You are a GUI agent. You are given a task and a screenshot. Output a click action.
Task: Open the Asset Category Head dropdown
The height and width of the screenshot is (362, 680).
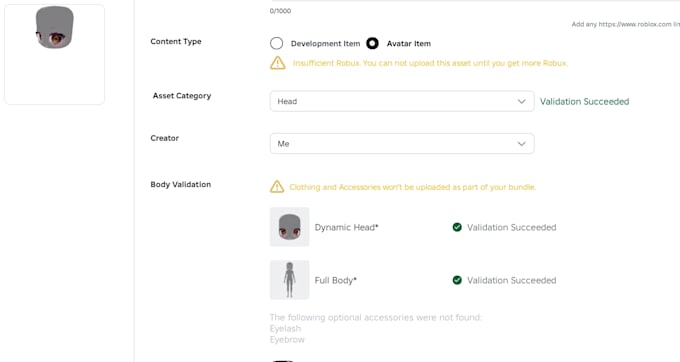point(402,101)
